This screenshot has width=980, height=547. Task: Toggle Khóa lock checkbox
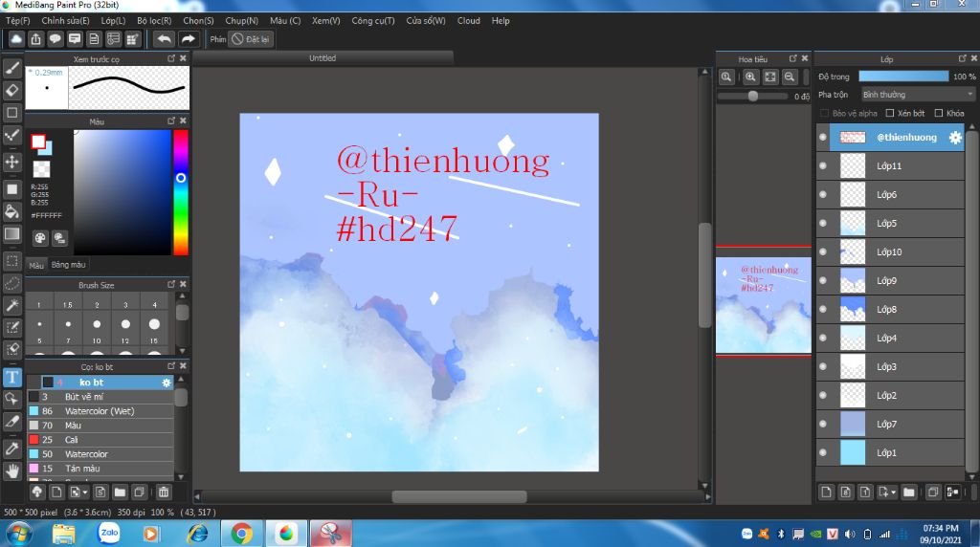coord(938,113)
